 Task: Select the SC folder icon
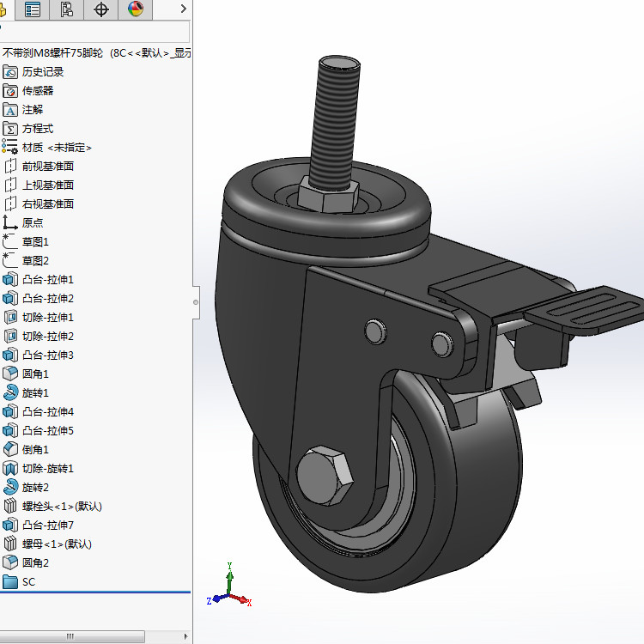pyautogui.click(x=10, y=582)
